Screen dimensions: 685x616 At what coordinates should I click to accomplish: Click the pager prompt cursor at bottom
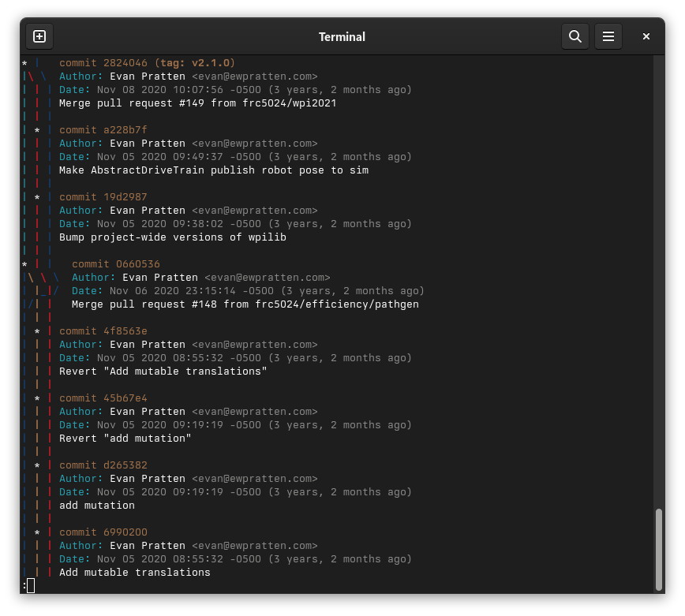click(x=31, y=586)
